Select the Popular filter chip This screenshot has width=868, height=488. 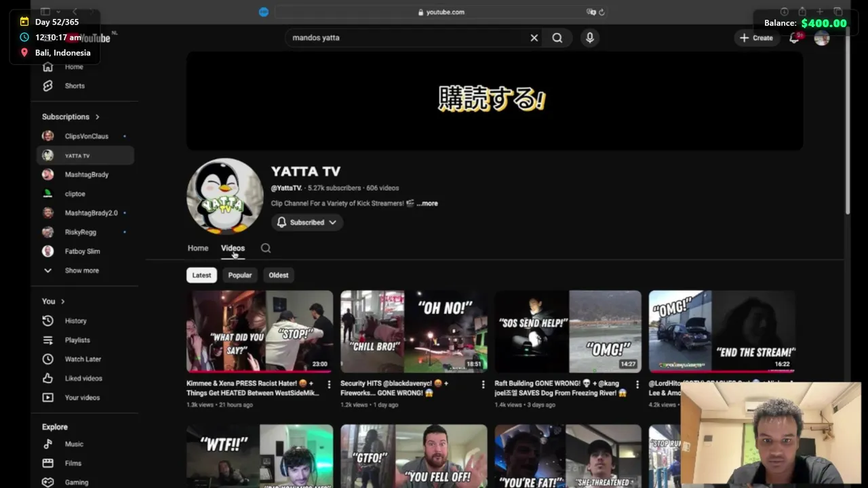[240, 275]
